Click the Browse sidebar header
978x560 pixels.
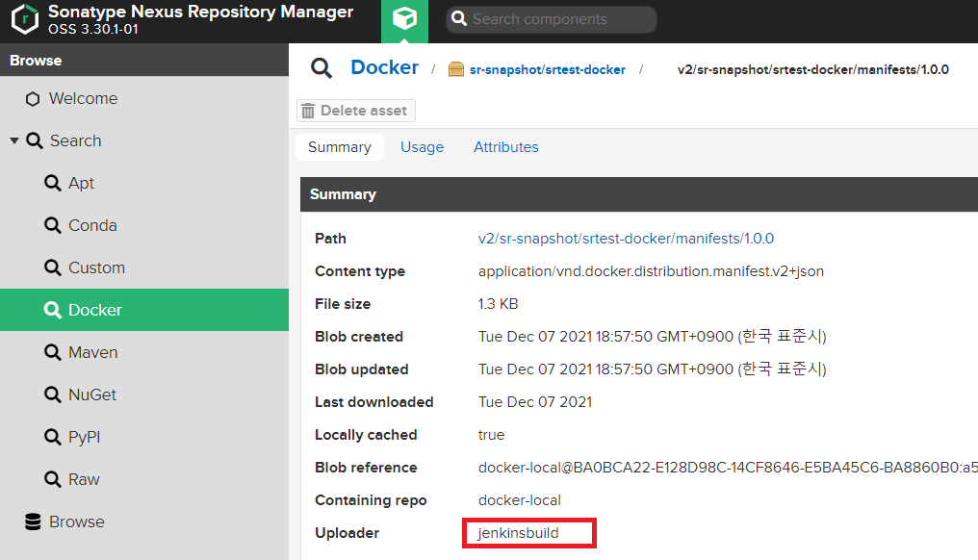tap(144, 61)
